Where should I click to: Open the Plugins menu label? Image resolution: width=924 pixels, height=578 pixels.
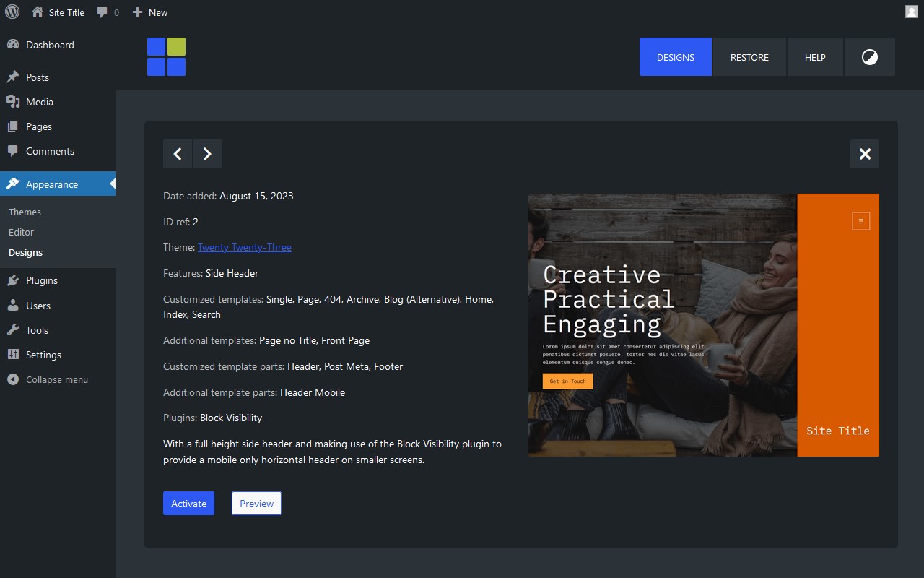point(42,280)
